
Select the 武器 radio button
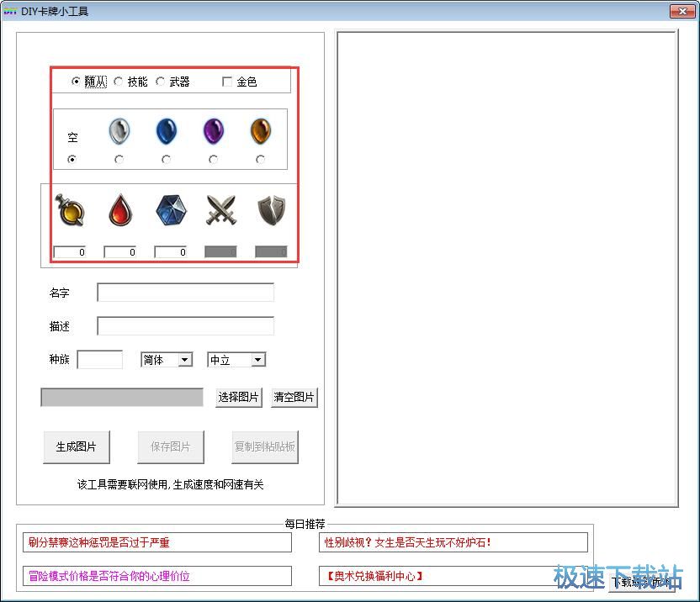pyautogui.click(x=161, y=82)
